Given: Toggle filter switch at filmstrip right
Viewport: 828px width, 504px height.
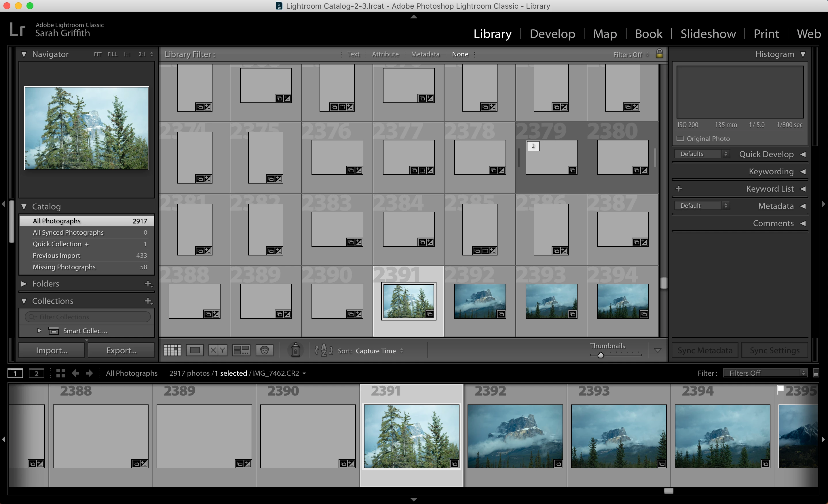Looking at the screenshot, I should pos(816,373).
